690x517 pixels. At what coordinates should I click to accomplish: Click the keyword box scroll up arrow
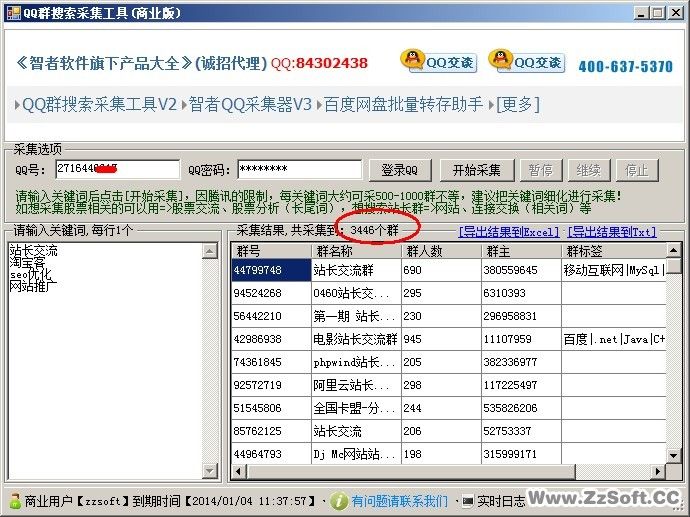[209, 251]
